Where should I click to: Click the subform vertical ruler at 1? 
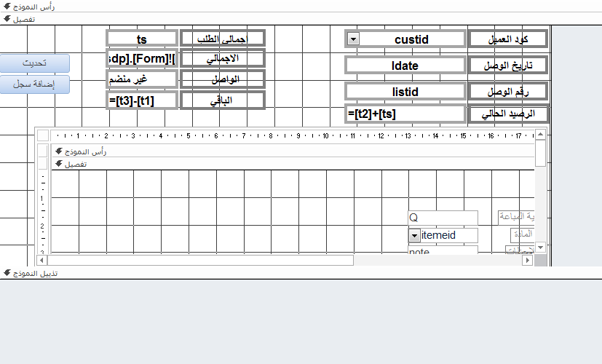[42, 199]
